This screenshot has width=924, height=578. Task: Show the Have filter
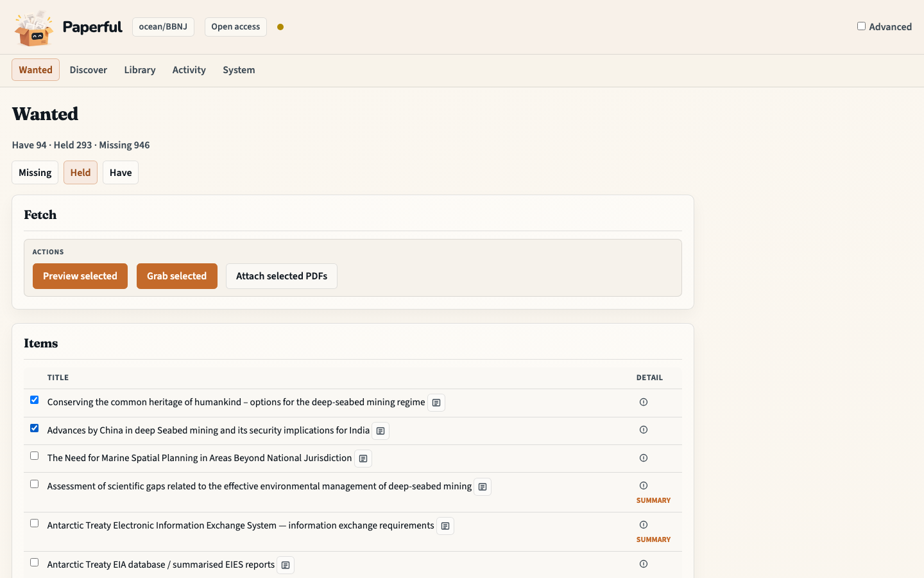(121, 173)
